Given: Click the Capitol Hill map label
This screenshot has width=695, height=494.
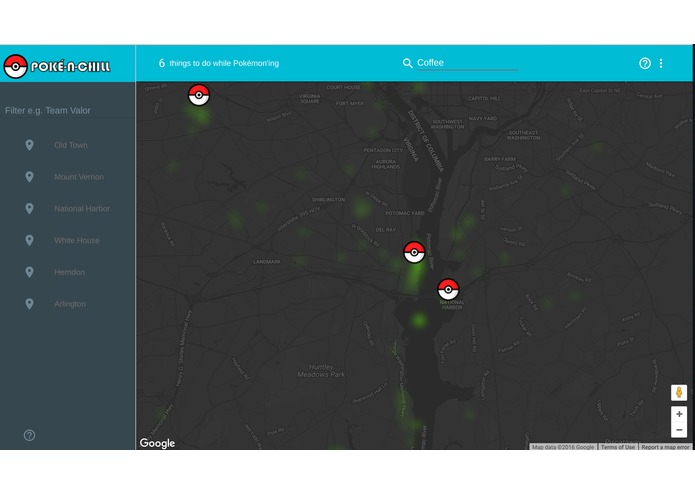Looking at the screenshot, I should coord(484,98).
